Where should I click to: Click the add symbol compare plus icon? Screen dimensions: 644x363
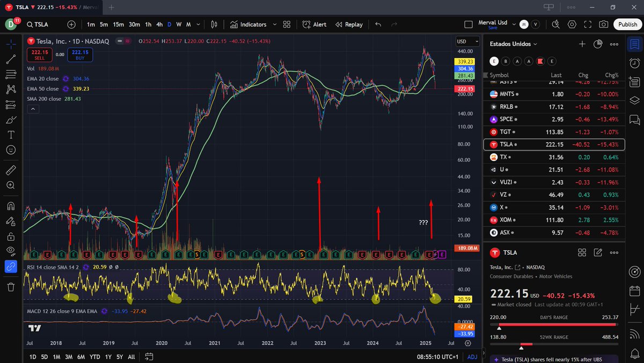[x=71, y=24]
